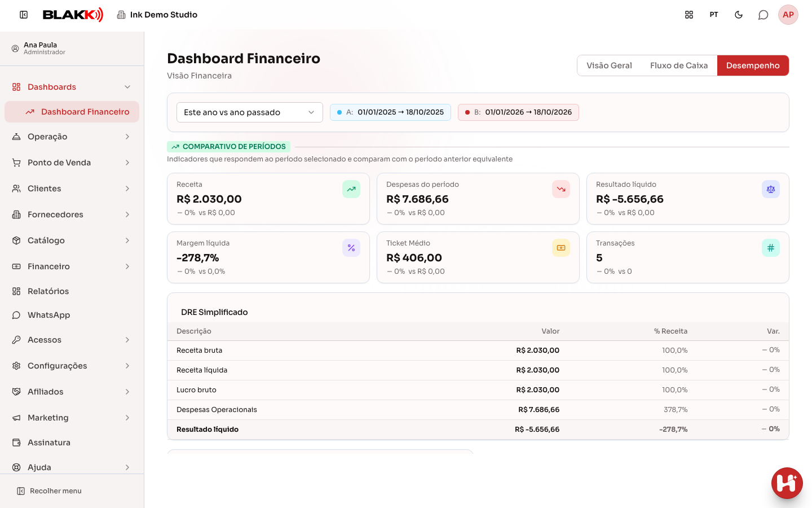
Task: Toggle the sidebar panel icon
Action: (24, 15)
